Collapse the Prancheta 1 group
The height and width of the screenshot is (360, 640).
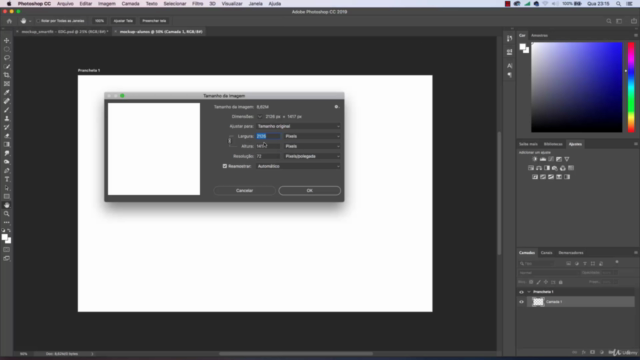coord(529,292)
